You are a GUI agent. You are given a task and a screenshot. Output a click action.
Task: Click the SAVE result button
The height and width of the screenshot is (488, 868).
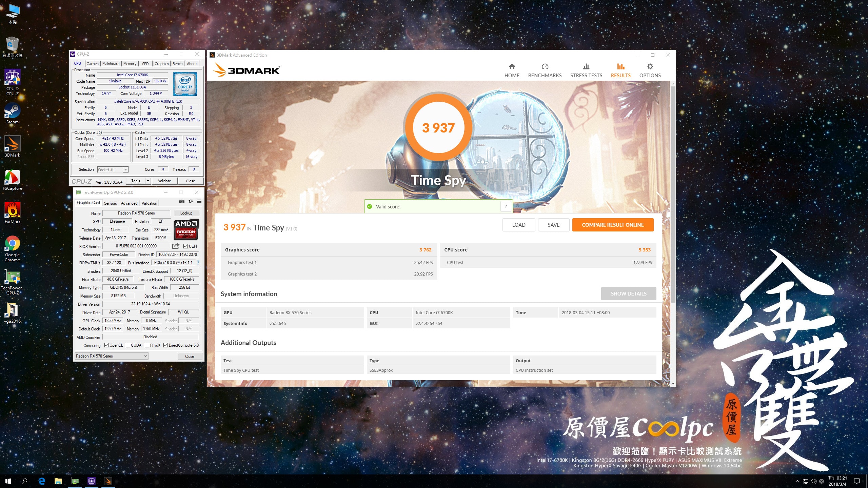coord(553,225)
